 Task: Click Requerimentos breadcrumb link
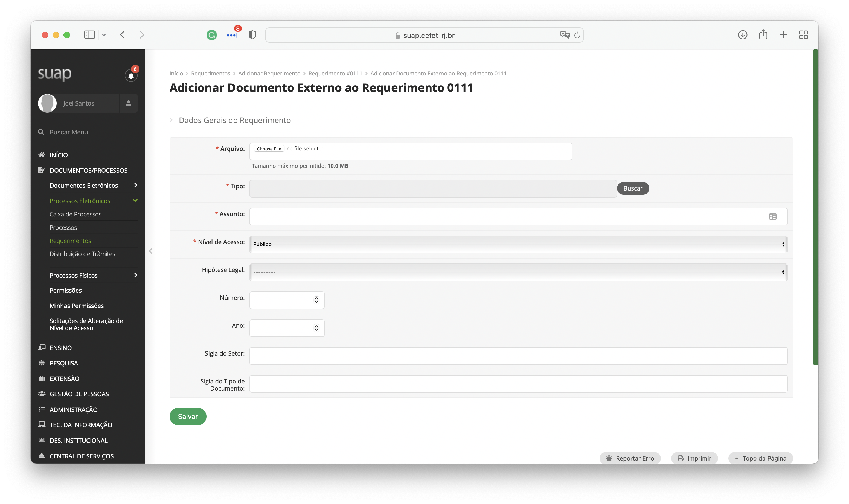point(210,73)
